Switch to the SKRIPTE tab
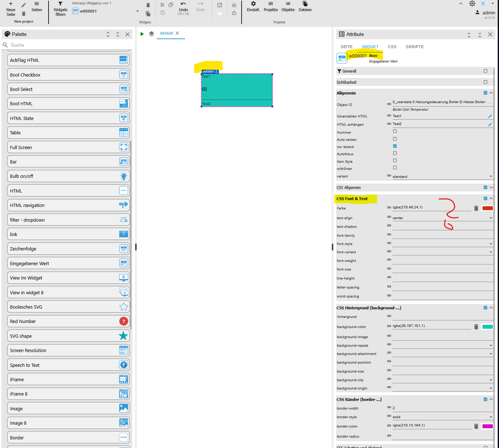 coord(415,47)
